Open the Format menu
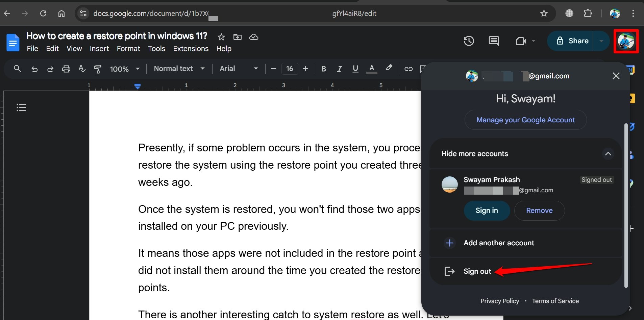This screenshot has height=320, width=644. [x=128, y=49]
